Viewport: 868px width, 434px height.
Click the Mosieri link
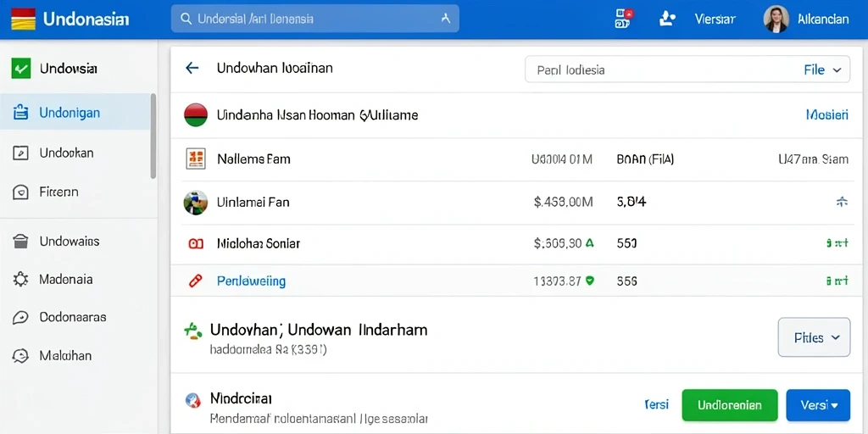pos(827,115)
